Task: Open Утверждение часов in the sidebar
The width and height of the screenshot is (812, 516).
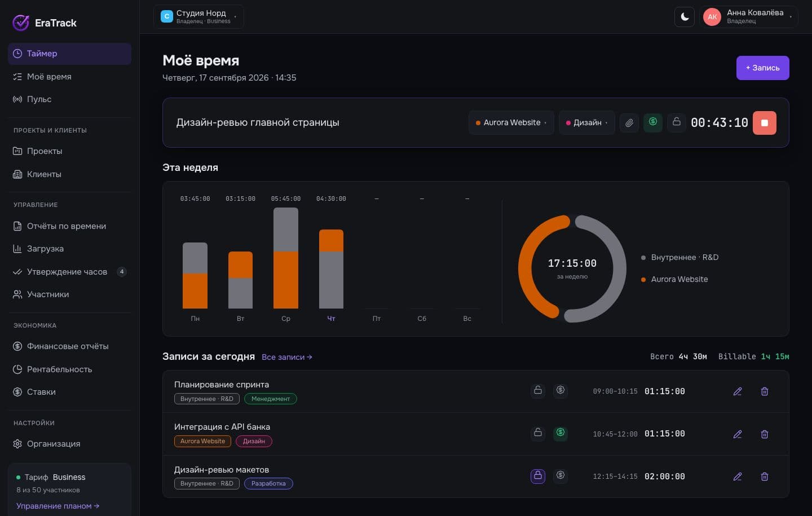Action: click(70, 272)
